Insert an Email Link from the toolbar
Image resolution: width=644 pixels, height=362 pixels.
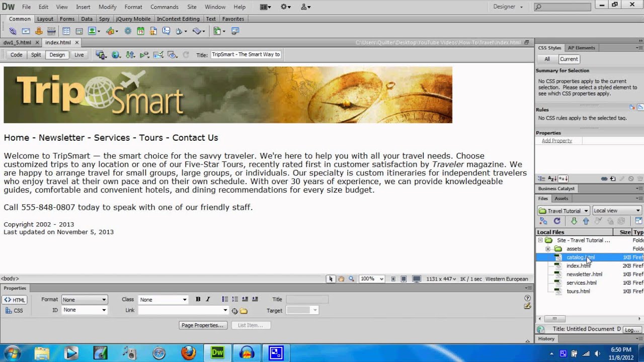[x=26, y=31]
